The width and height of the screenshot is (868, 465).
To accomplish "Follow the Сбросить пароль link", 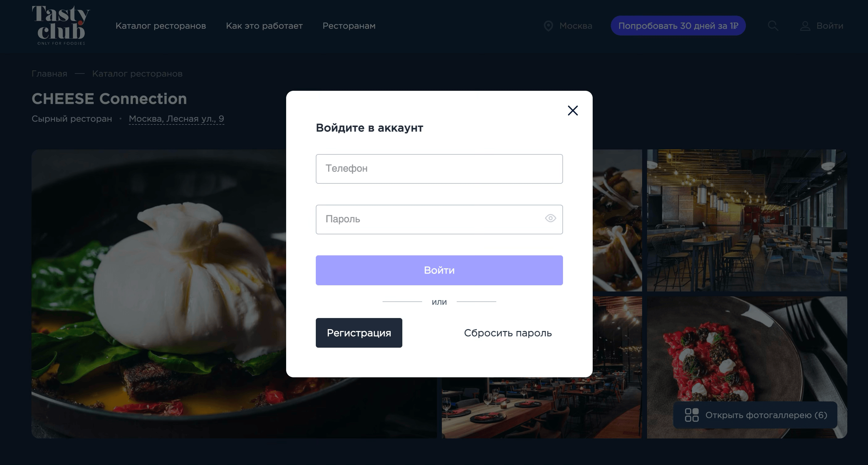I will (x=508, y=333).
